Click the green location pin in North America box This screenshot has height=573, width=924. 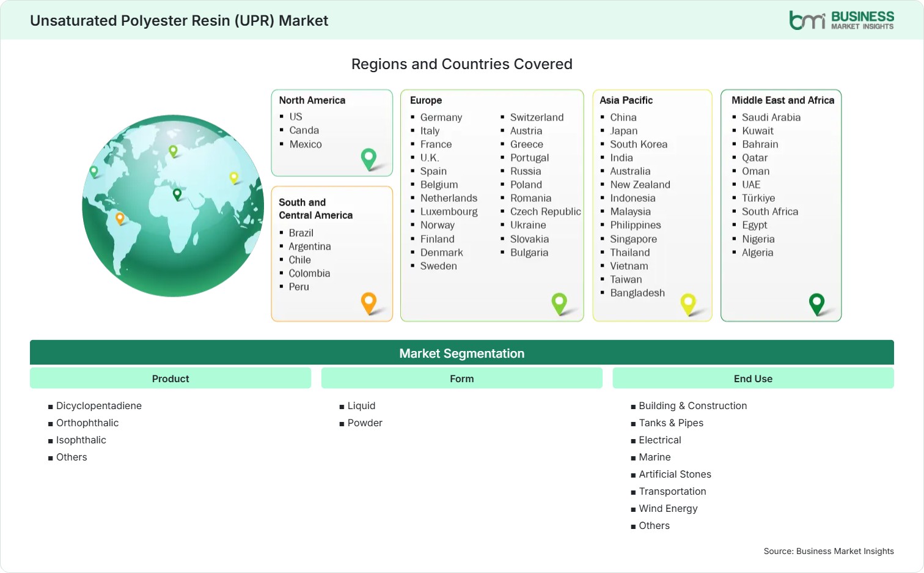point(369,159)
